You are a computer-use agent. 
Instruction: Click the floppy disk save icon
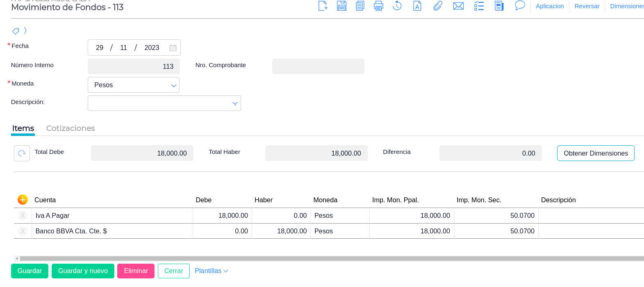(341, 6)
